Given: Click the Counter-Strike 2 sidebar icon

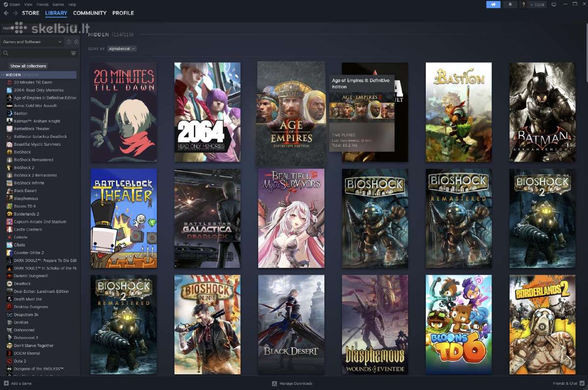Looking at the screenshot, I should pyautogui.click(x=9, y=253).
